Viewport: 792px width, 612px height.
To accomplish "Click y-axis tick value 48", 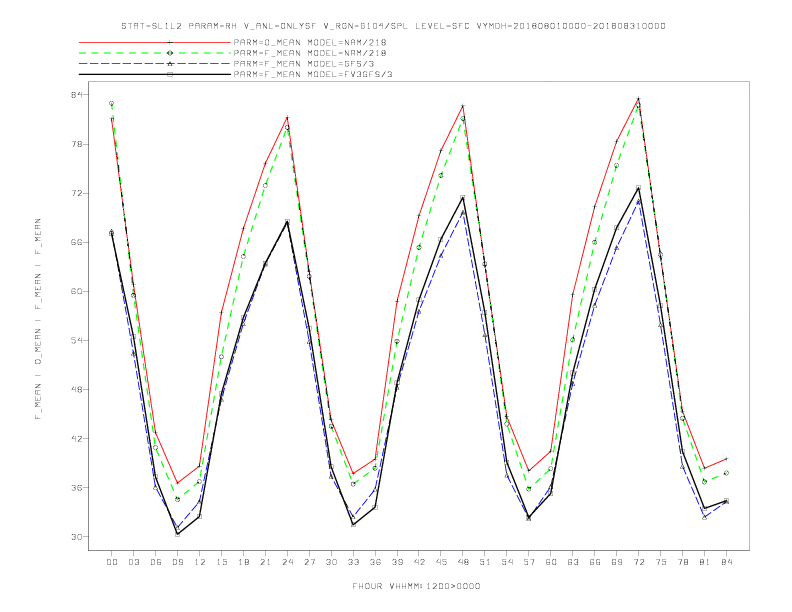I will [x=77, y=389].
